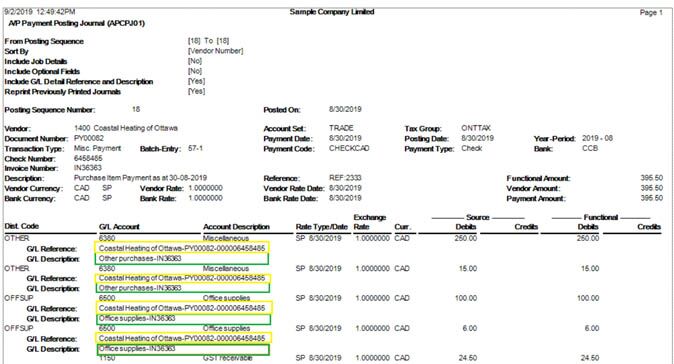This screenshot has width=674, height=364.
Task: Click the 'Account Description' column header
Action: tap(236, 227)
